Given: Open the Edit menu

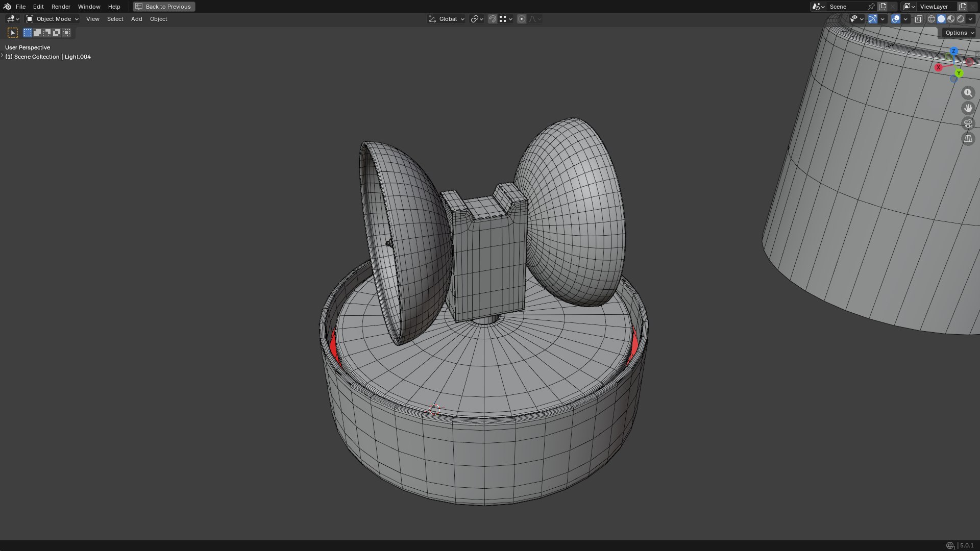Looking at the screenshot, I should tap(38, 7).
